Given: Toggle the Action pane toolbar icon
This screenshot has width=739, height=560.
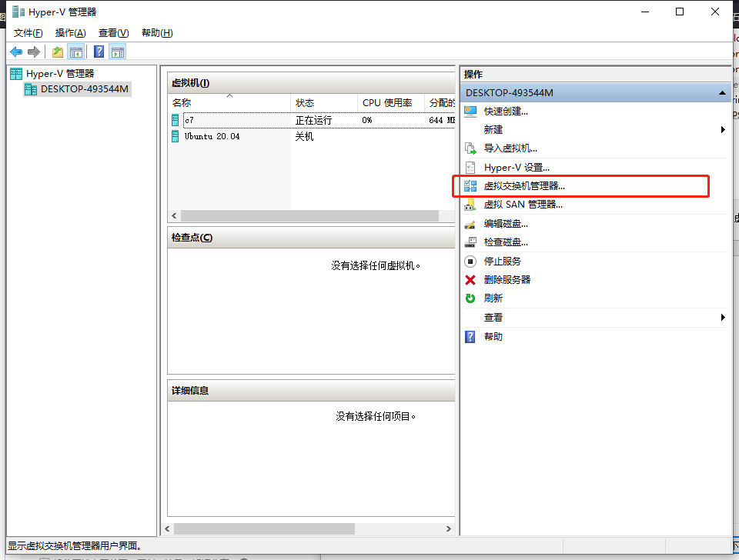Looking at the screenshot, I should [x=118, y=52].
